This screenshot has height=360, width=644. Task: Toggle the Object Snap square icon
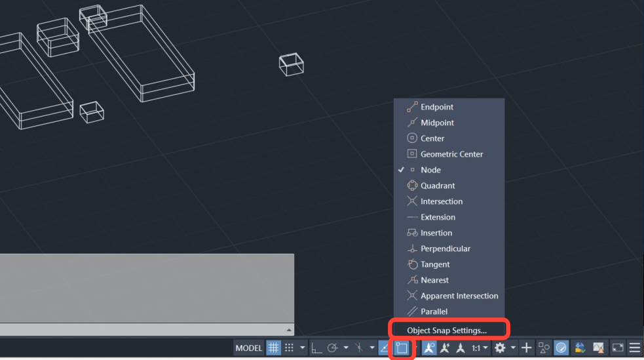point(402,348)
